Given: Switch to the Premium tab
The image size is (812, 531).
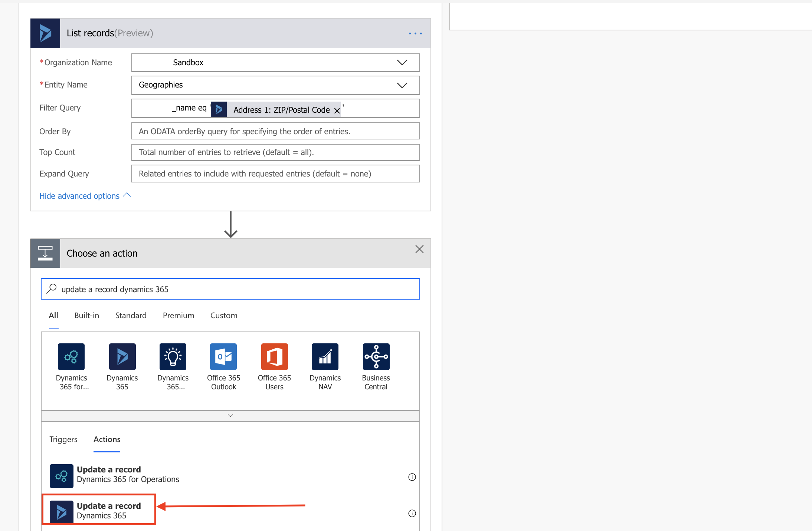Looking at the screenshot, I should click(179, 316).
